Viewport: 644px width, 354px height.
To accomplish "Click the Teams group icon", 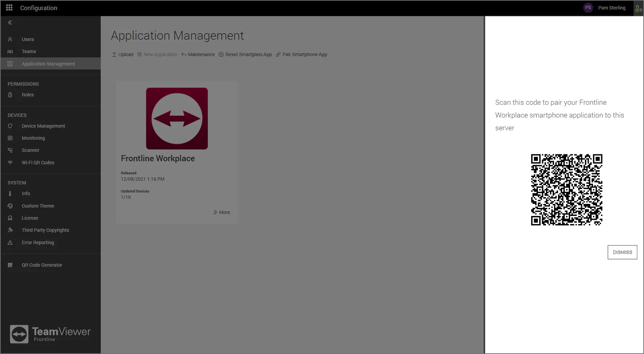I will (10, 52).
